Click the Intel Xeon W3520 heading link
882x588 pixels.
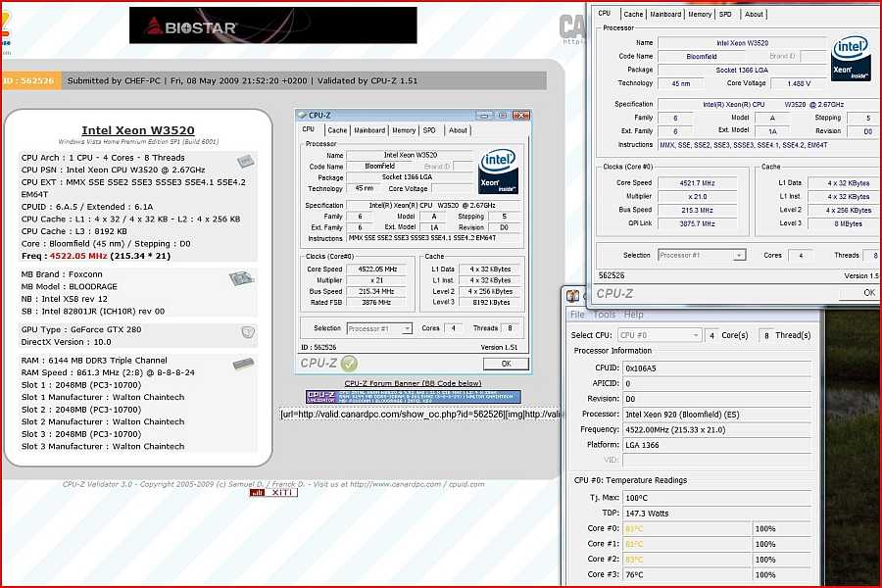tap(138, 130)
